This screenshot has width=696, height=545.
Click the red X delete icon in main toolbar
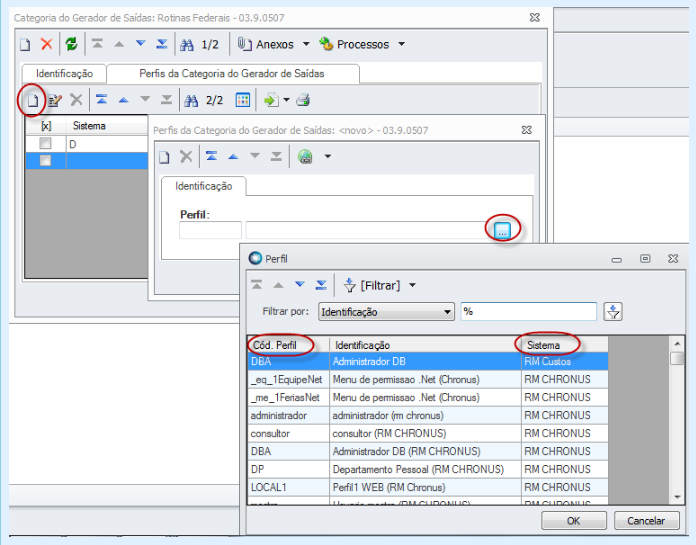tap(47, 44)
